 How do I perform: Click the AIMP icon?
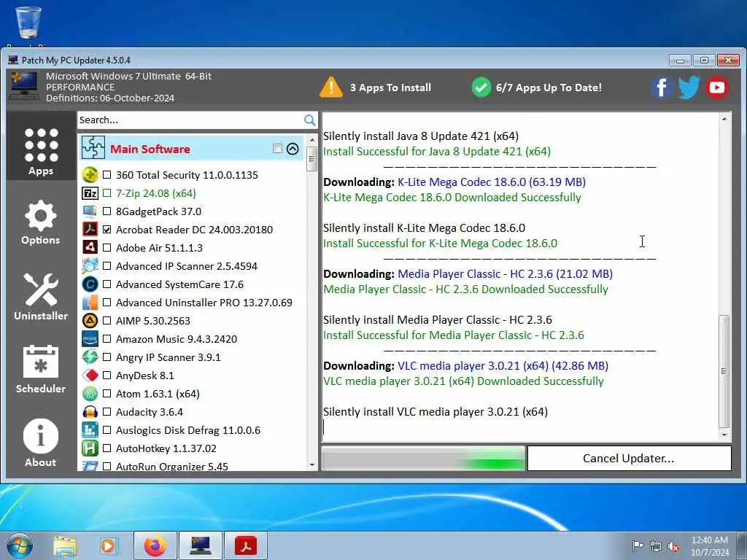[x=90, y=321]
